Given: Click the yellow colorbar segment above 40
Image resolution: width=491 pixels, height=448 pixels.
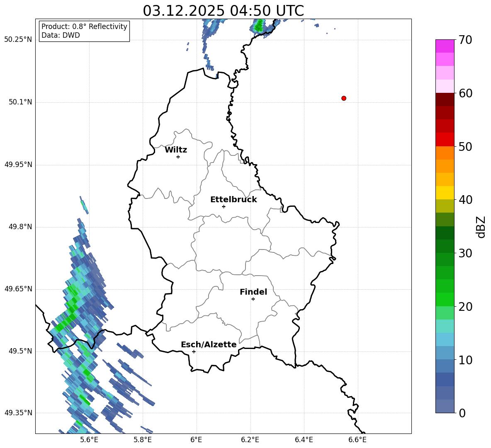Looking at the screenshot, I should click(x=445, y=193).
